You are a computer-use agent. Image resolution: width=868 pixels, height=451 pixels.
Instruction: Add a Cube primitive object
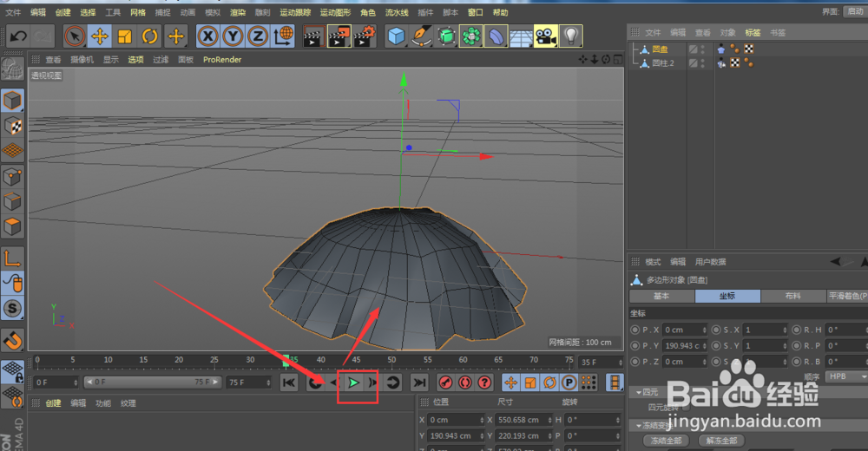pyautogui.click(x=397, y=36)
